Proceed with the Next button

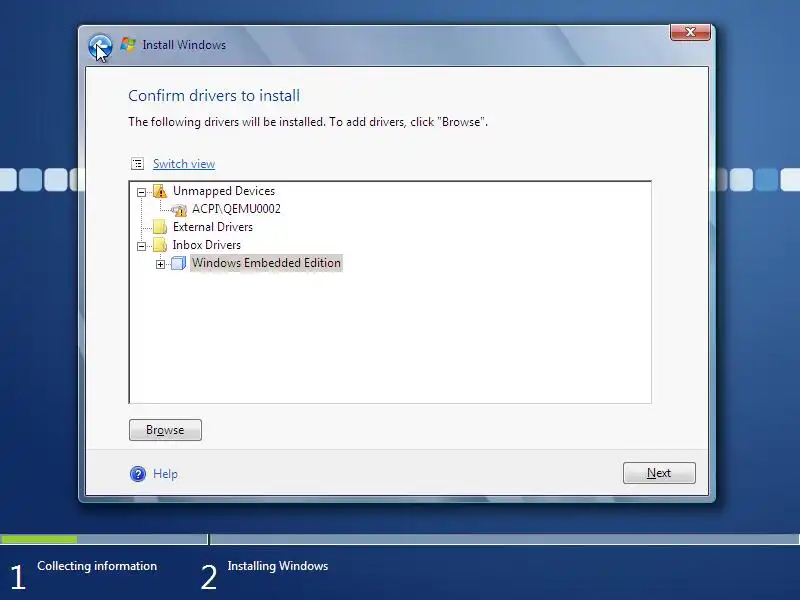click(x=659, y=473)
